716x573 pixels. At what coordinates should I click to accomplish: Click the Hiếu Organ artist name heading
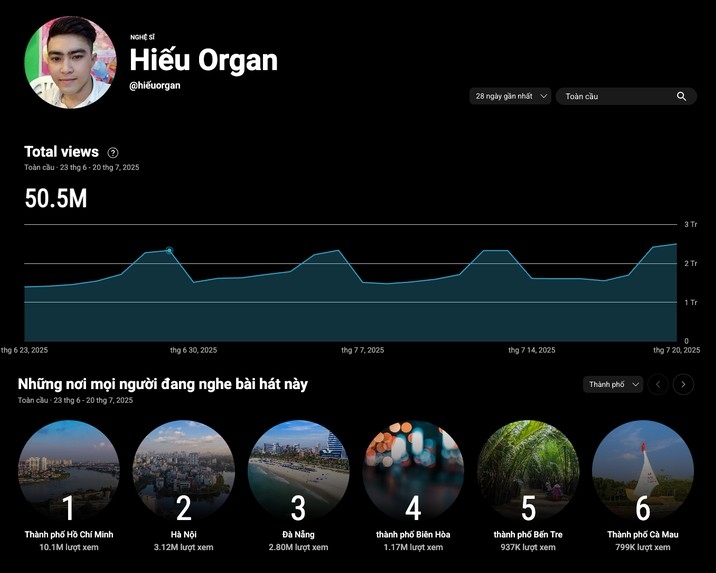[204, 60]
